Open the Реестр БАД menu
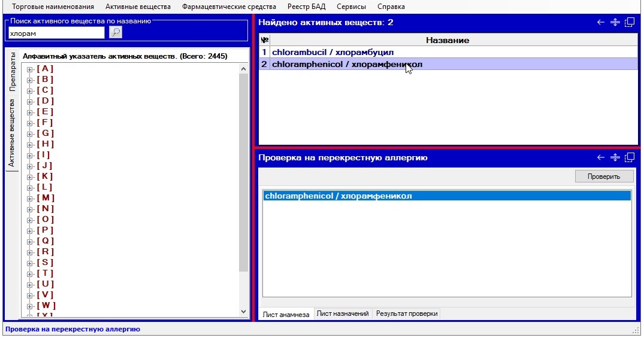The image size is (644, 338). 306,7
